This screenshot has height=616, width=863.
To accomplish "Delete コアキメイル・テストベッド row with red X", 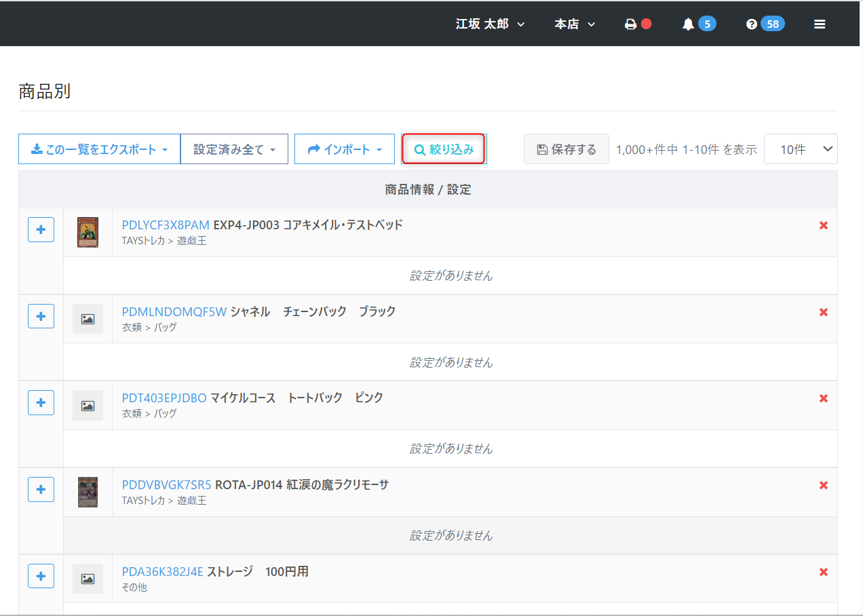I will click(823, 225).
